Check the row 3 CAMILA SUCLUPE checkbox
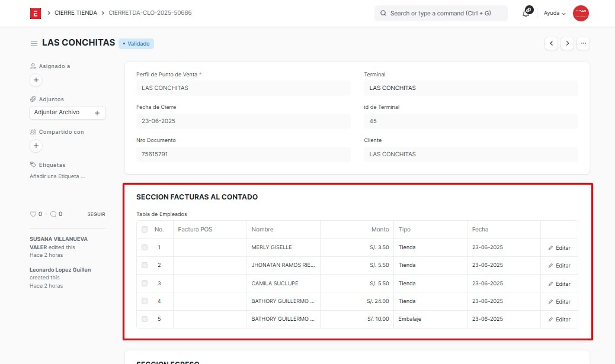Image resolution: width=615 pixels, height=364 pixels. (x=145, y=284)
